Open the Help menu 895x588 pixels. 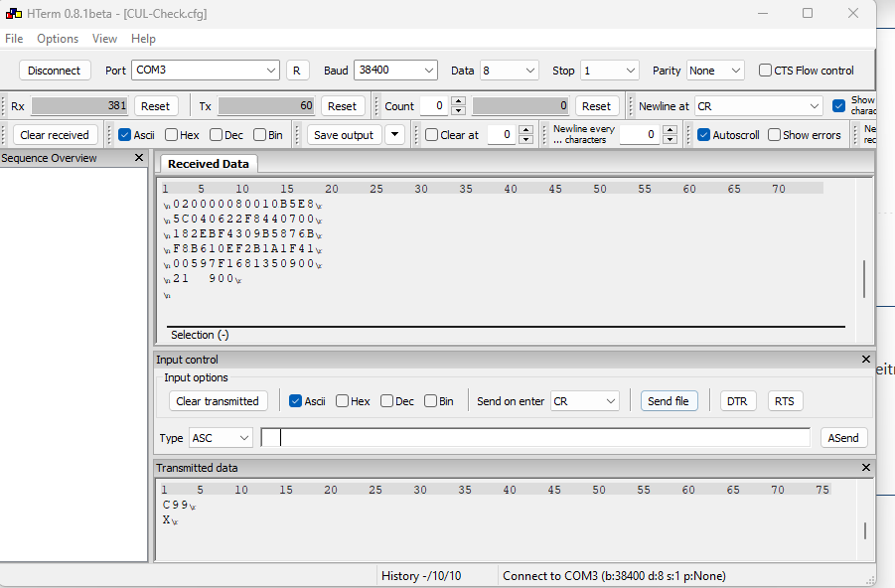[x=143, y=39]
